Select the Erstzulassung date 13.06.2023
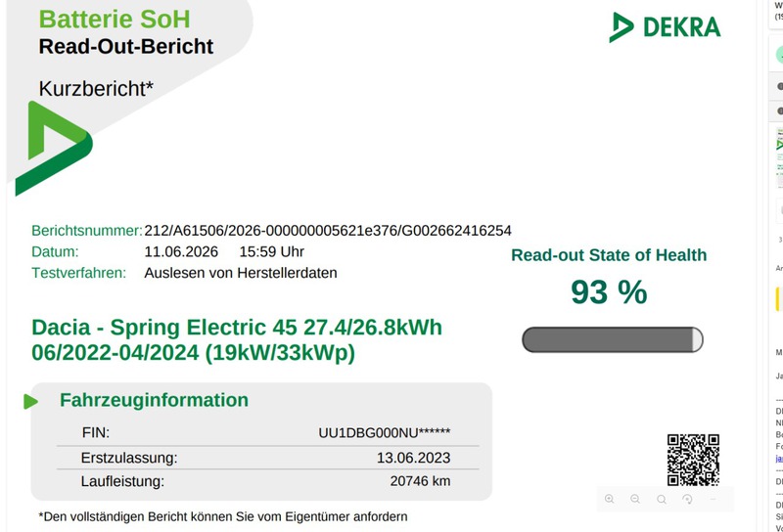Image resolution: width=783 pixels, height=532 pixels. 413,458
